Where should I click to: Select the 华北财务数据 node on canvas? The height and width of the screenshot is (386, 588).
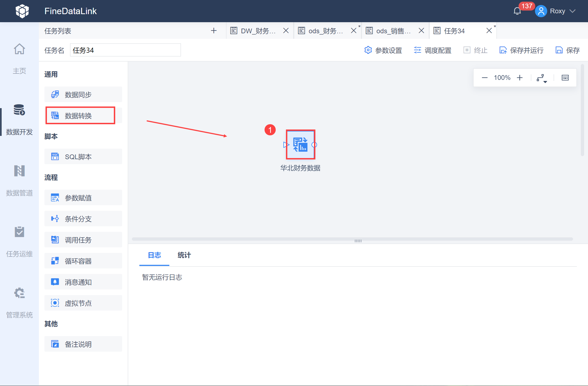(300, 144)
